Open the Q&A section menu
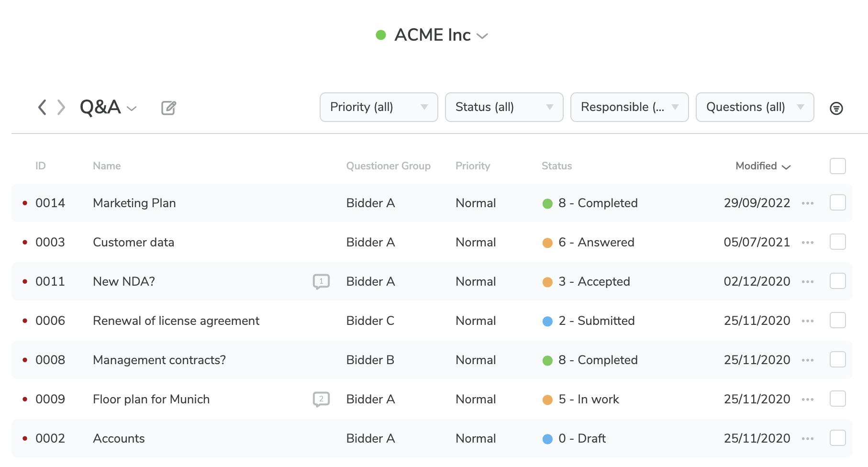 (109, 108)
